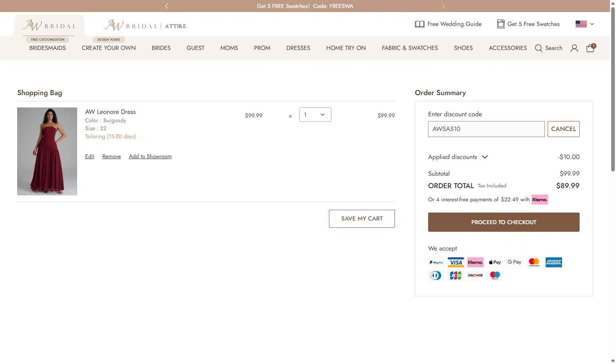The width and height of the screenshot is (616, 364).
Task: Click the Apple Pay payment icon
Action: click(495, 263)
